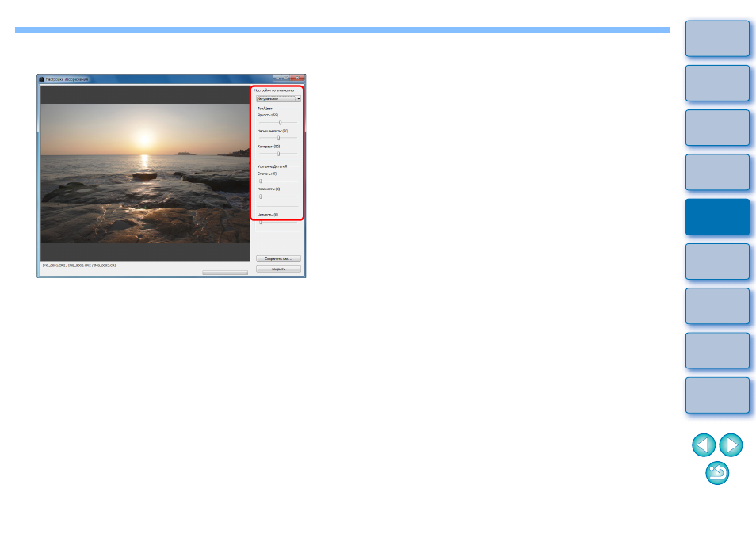The height and width of the screenshot is (534, 756).
Task: Click the bottom button below Сохранить как
Action: (278, 269)
